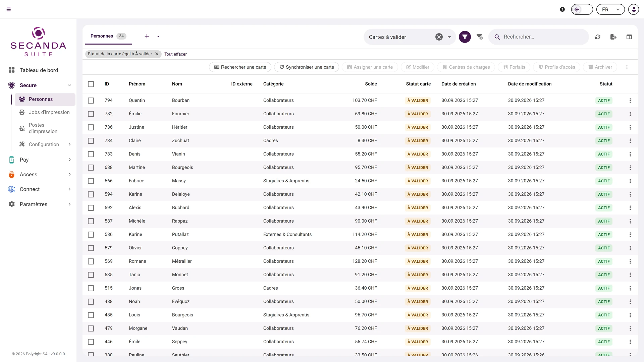The width and height of the screenshot is (644, 362).
Task: Refresh the persons table
Action: (x=598, y=37)
